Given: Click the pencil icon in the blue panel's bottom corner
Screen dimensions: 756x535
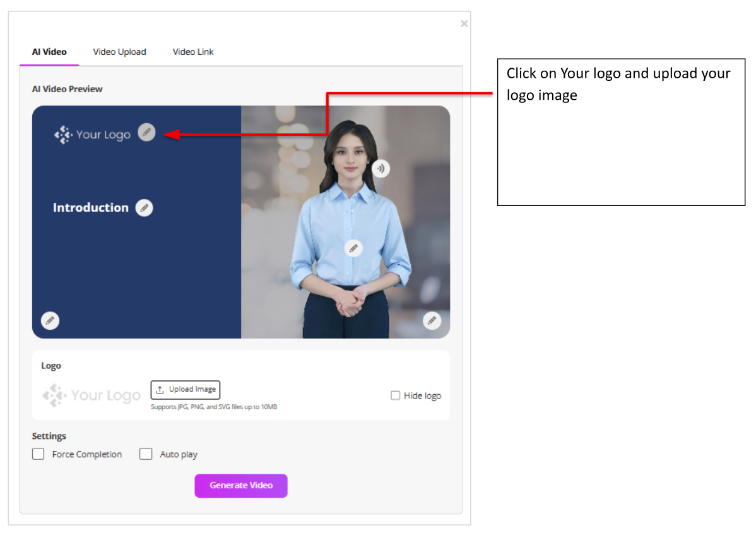Looking at the screenshot, I should 50,321.
